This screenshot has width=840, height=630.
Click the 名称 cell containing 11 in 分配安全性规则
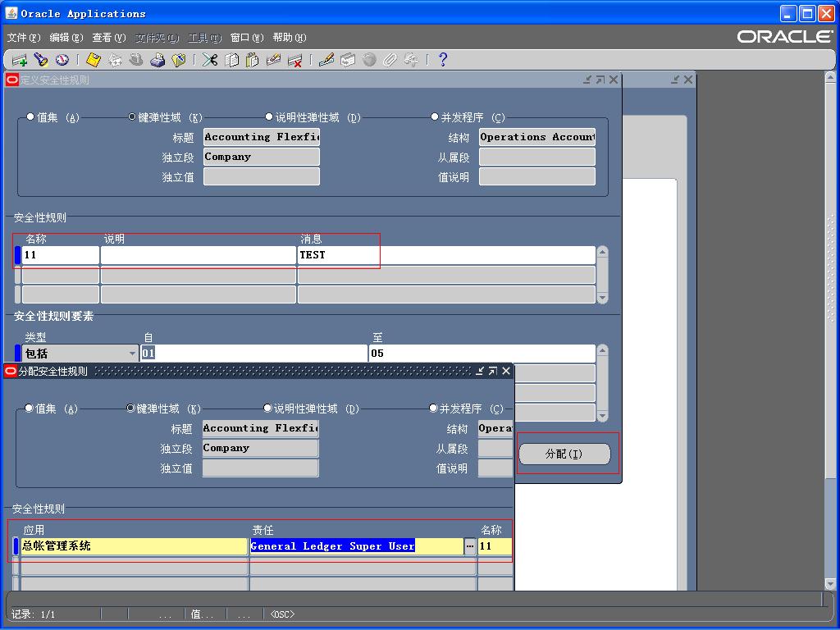pos(495,546)
